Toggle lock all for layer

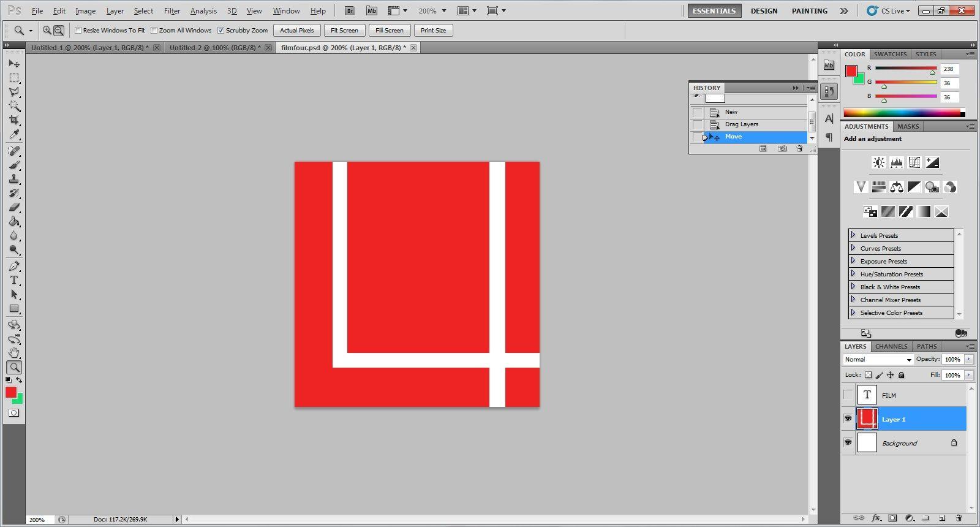[901, 375]
